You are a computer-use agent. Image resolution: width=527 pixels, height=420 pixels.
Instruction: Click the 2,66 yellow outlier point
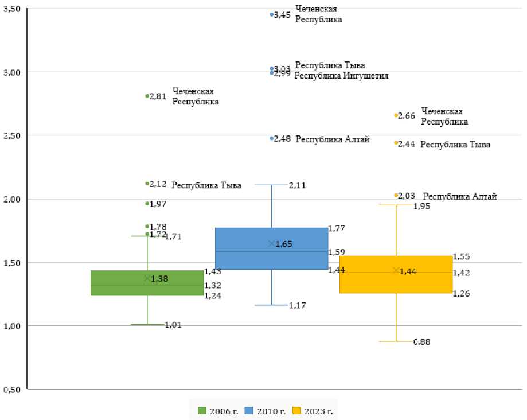point(396,115)
